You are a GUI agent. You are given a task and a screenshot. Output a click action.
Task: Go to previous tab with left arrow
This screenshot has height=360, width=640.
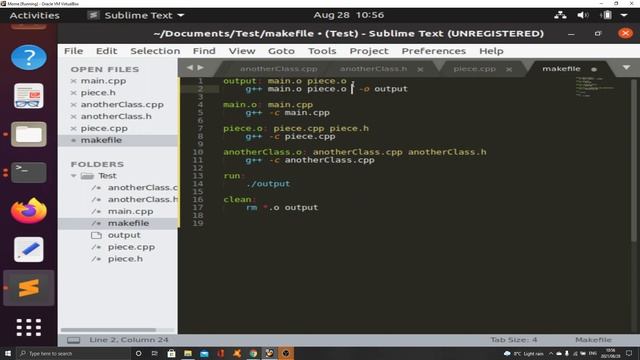[190, 68]
